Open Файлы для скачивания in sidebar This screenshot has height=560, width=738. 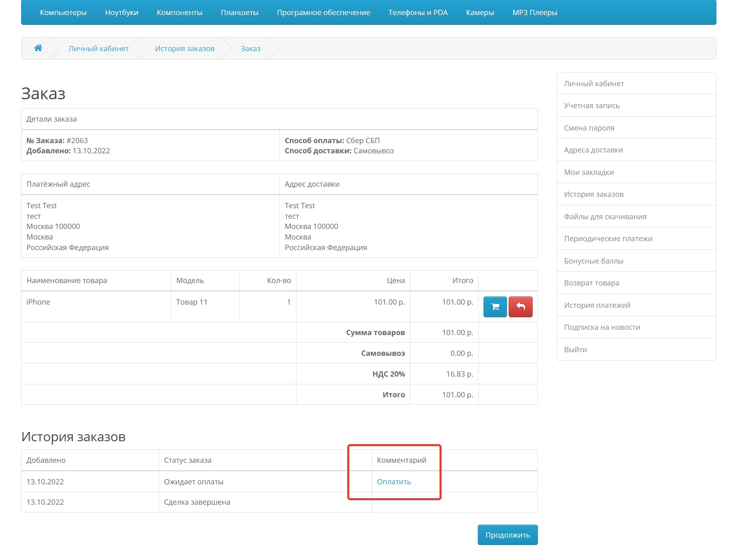(x=636, y=216)
